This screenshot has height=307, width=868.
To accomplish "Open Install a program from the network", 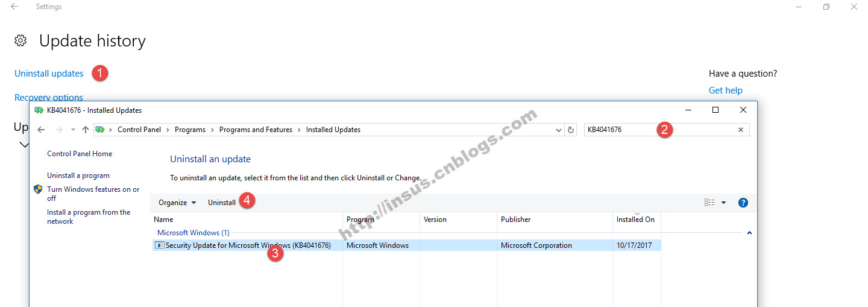I will pos(89,217).
